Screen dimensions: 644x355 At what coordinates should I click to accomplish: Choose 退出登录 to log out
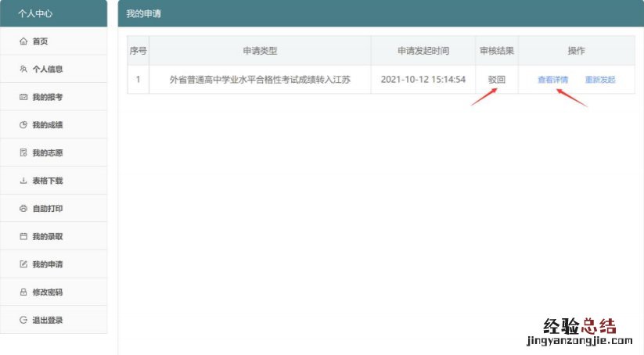[x=53, y=320]
